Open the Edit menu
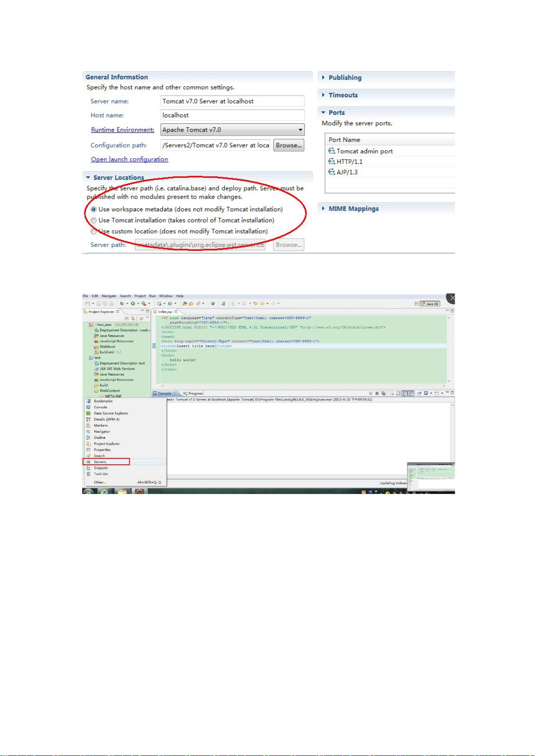The image size is (535, 756). 95,296
